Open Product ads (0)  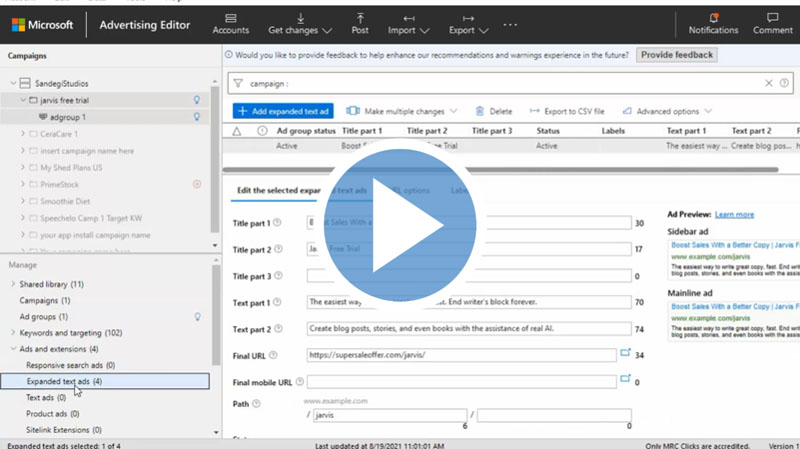pos(53,414)
